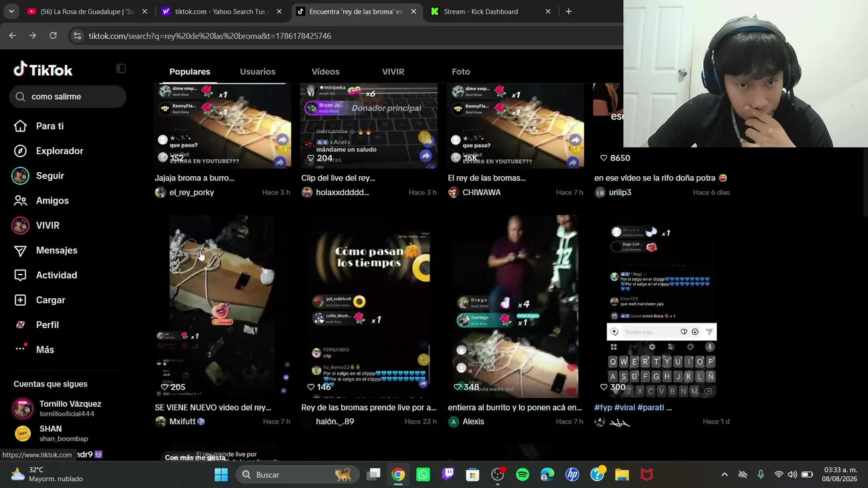Reload the TikTok page
This screenshot has width=868, height=488.
pyautogui.click(x=53, y=36)
